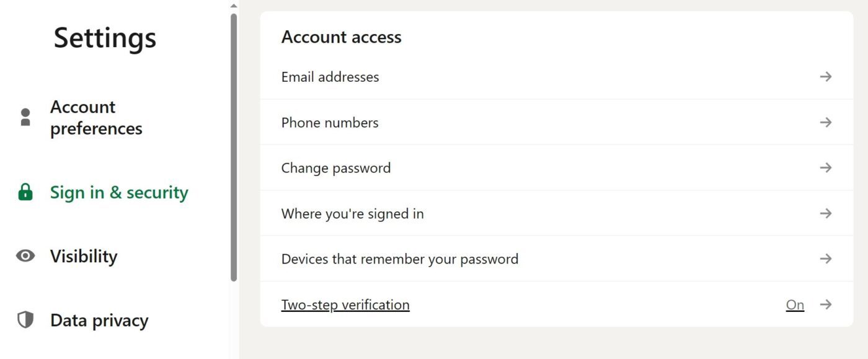Expand Devices that remember your password arrow
This screenshot has width=868, height=359.
[x=825, y=259]
